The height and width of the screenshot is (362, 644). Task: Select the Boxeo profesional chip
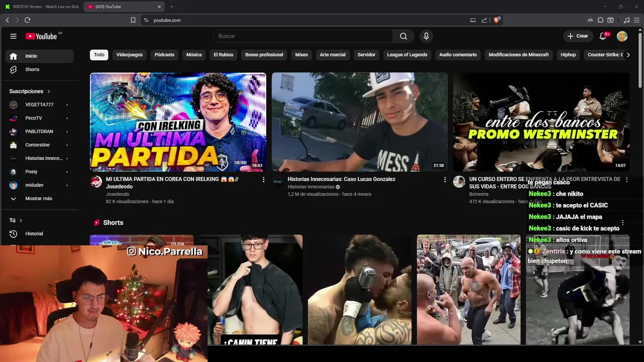point(264,55)
